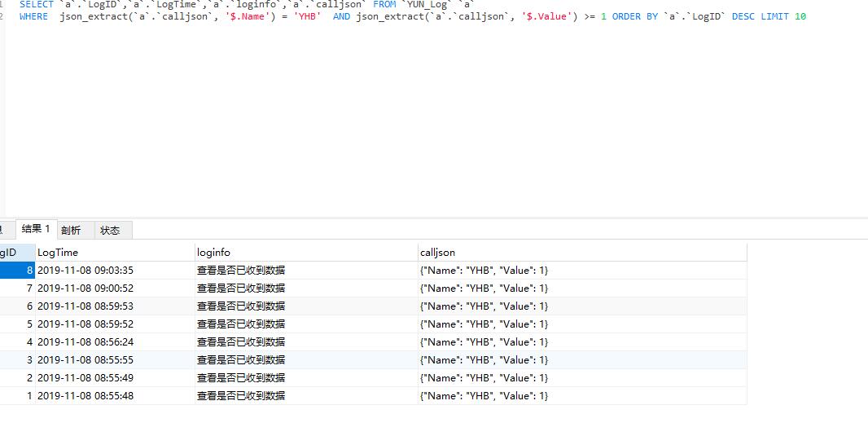Open the 剖析 tab

point(72,231)
